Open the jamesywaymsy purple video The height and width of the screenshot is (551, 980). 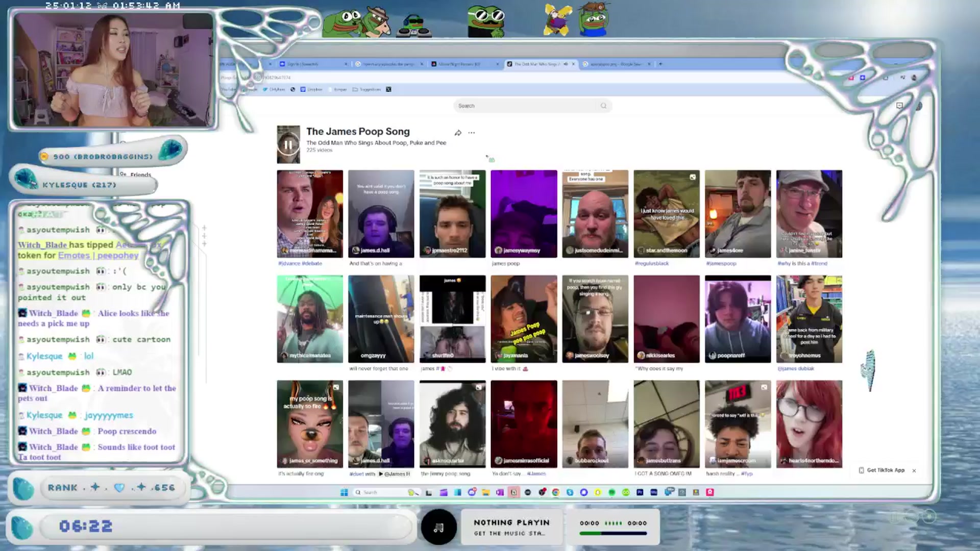tap(524, 214)
